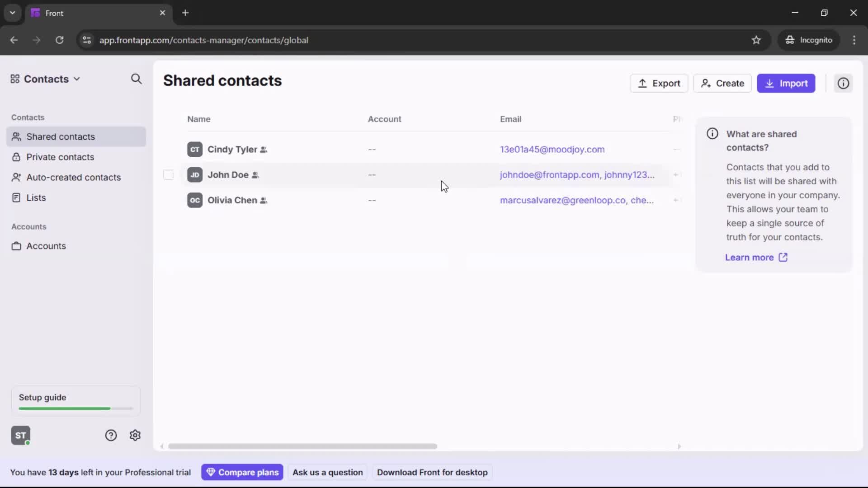This screenshot has width=868, height=488.
Task: Open the browser tab search chevron
Action: [x=12, y=13]
